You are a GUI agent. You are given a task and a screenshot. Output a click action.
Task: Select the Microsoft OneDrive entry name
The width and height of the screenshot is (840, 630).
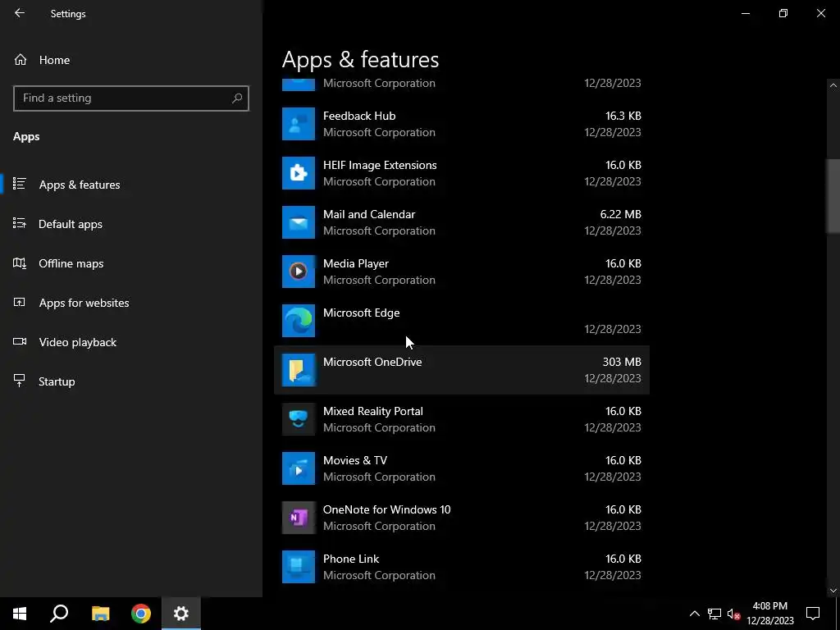click(x=372, y=362)
